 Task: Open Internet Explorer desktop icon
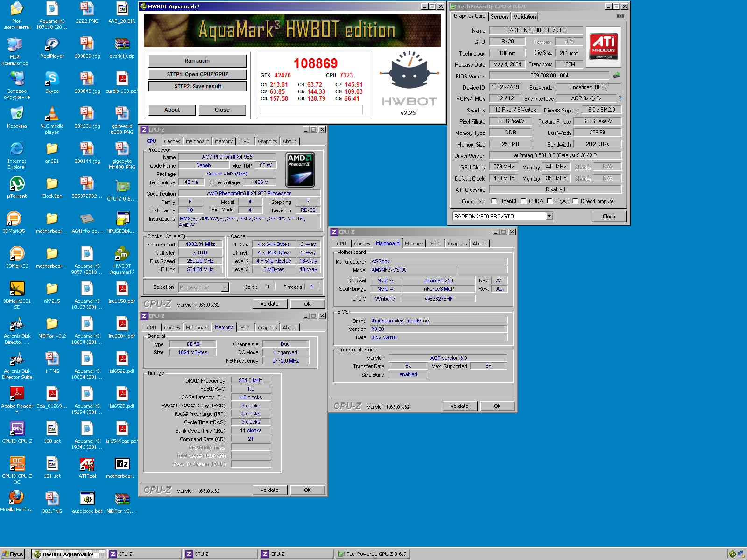tap(17, 149)
